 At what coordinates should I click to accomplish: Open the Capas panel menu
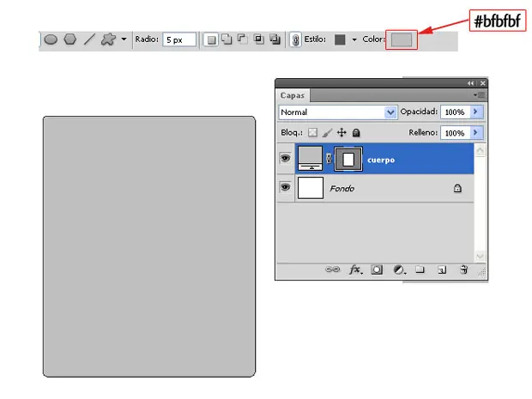point(479,95)
